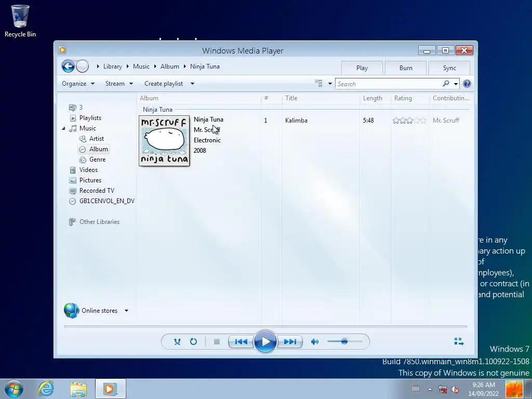The width and height of the screenshot is (532, 399).
Task: Click the Ninja Tuna album art thumbnail
Action: (164, 141)
